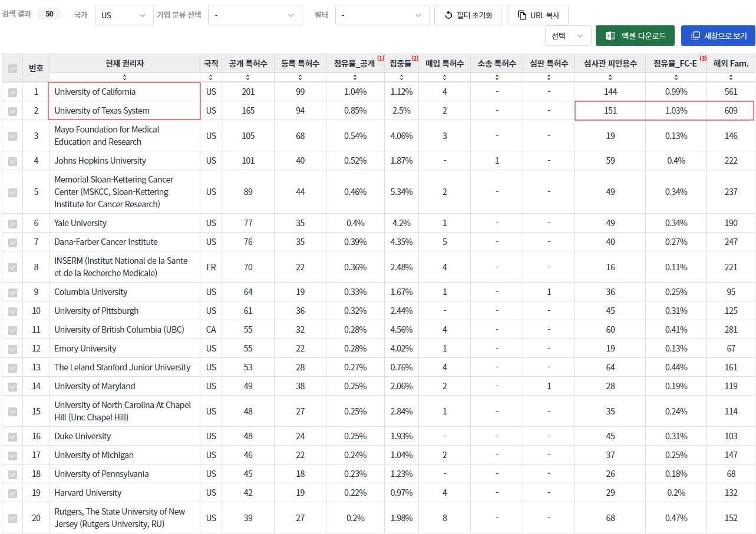The height and width of the screenshot is (534, 756).
Task: Sort by 점유율_공개 column arrows
Action: pyautogui.click(x=355, y=78)
